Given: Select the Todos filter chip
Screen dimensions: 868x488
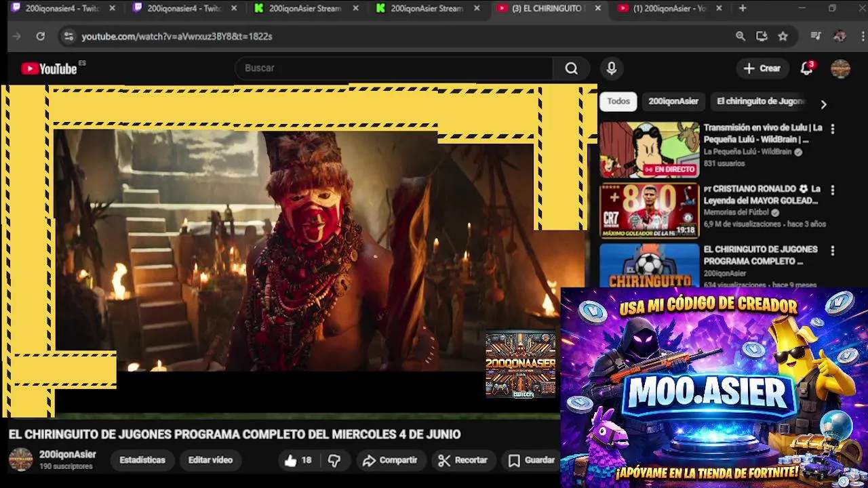Looking at the screenshot, I should [618, 102].
